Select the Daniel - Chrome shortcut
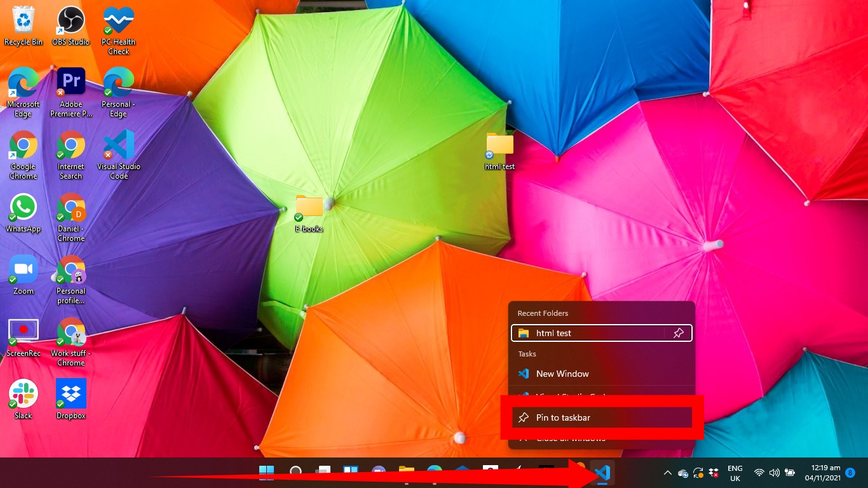 (x=71, y=217)
